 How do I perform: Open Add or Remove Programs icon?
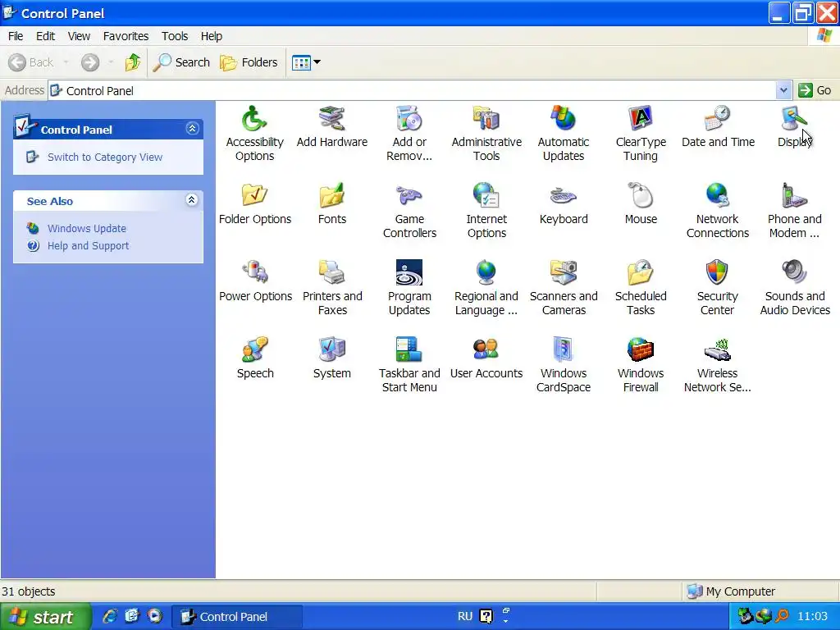pos(409,118)
